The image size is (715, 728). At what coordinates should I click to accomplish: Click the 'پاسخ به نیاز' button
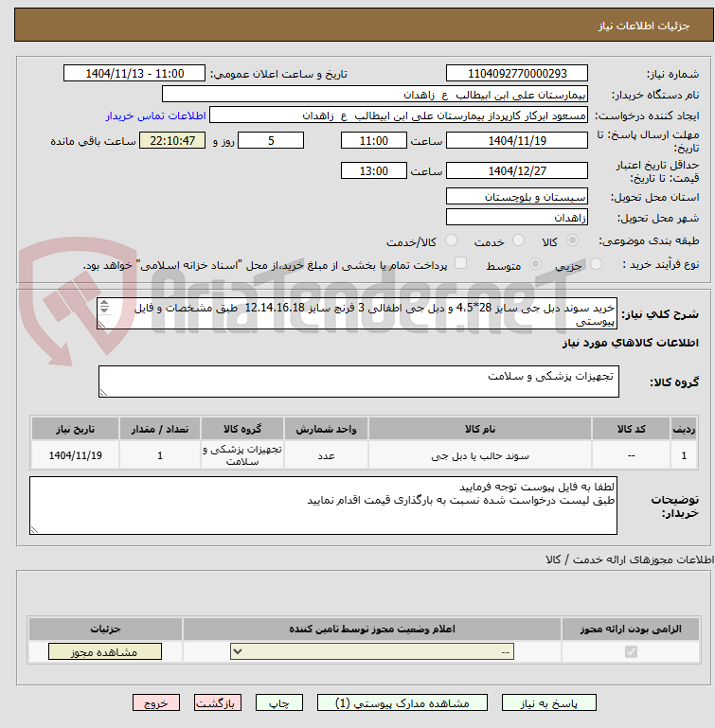(548, 703)
